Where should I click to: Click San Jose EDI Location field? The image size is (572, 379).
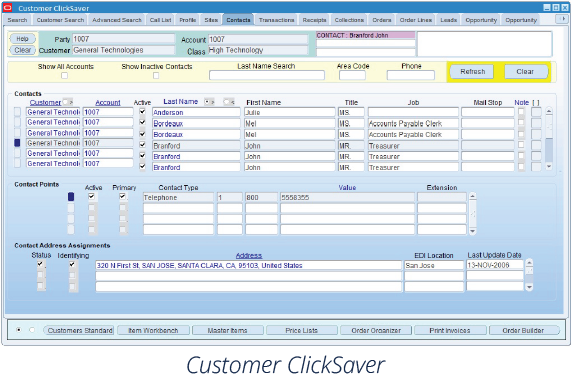click(434, 265)
